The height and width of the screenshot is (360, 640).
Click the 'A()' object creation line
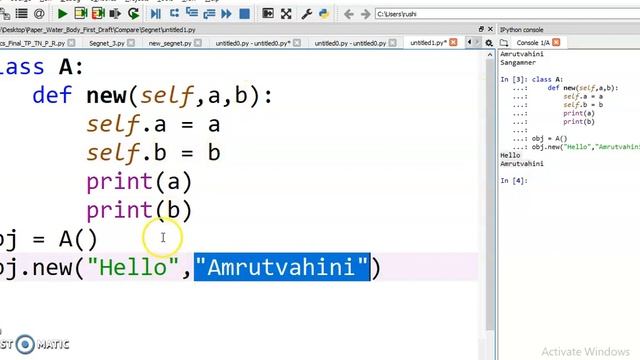pos(48,239)
